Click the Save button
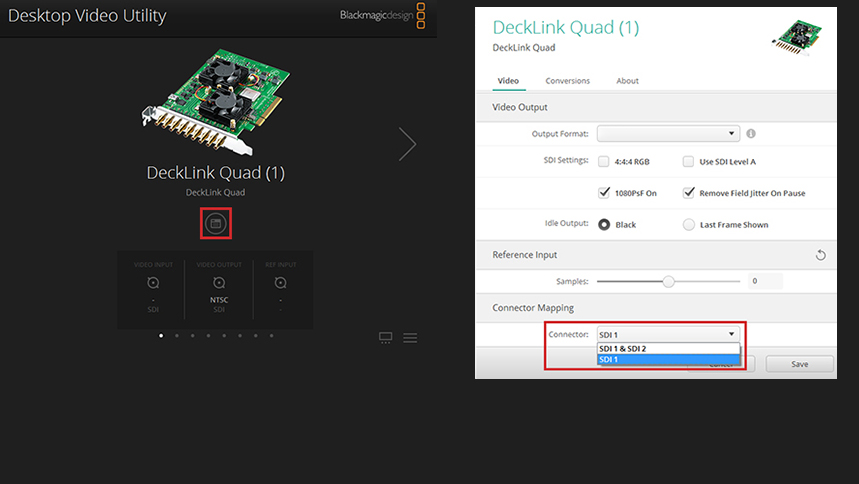This screenshot has height=484, width=859. tap(799, 364)
